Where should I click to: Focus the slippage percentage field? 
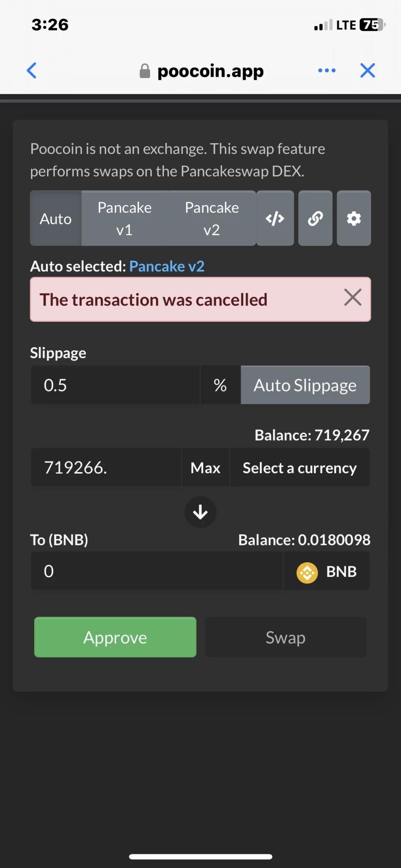115,385
